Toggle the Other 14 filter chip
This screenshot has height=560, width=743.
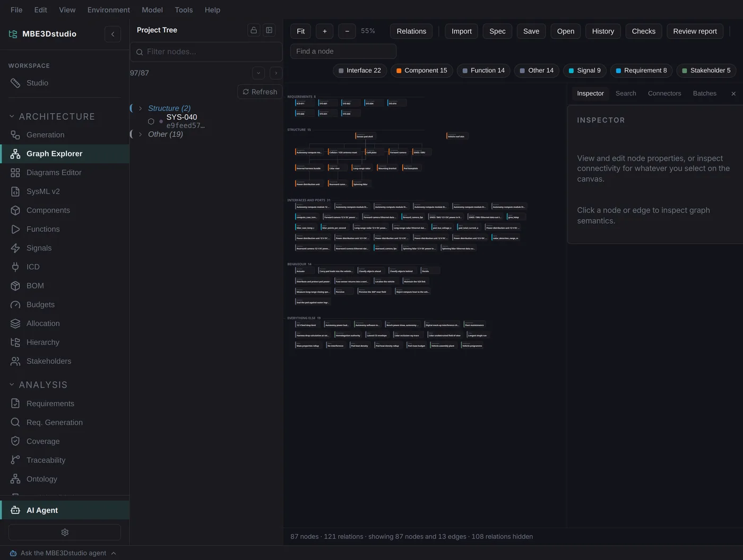pyautogui.click(x=537, y=71)
